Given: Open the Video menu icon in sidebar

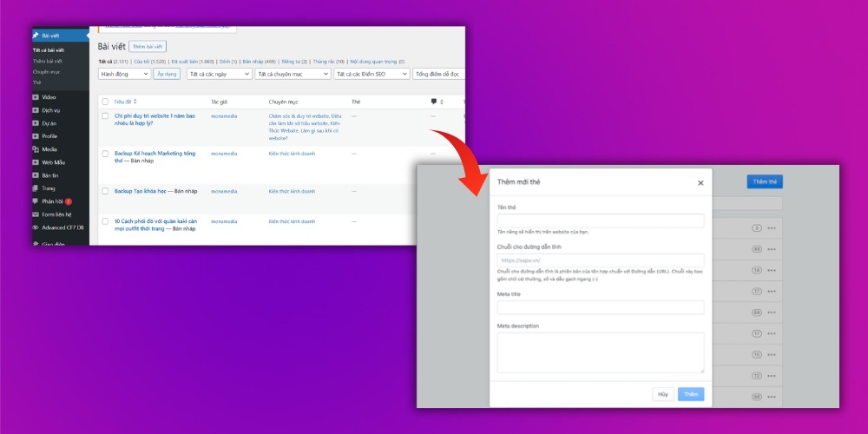Looking at the screenshot, I should pos(36,97).
